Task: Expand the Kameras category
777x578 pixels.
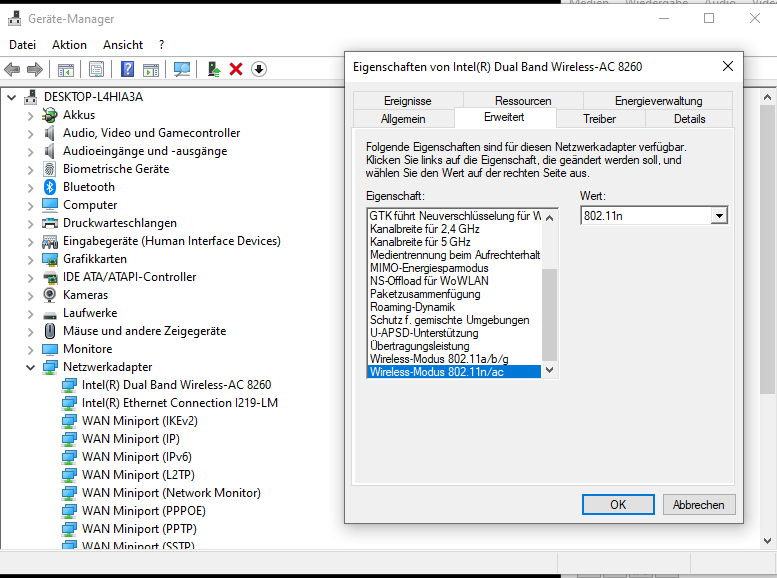Action: 31,296
